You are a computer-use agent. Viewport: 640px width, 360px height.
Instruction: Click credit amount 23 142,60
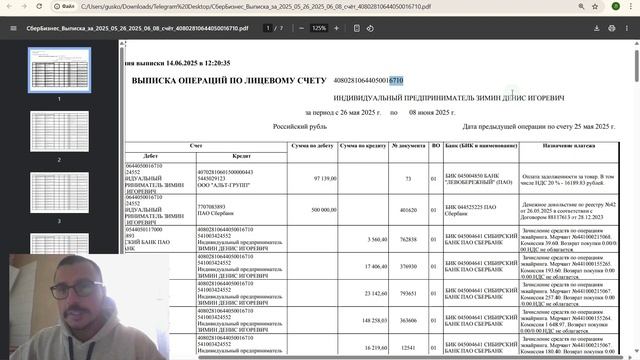tap(376, 293)
